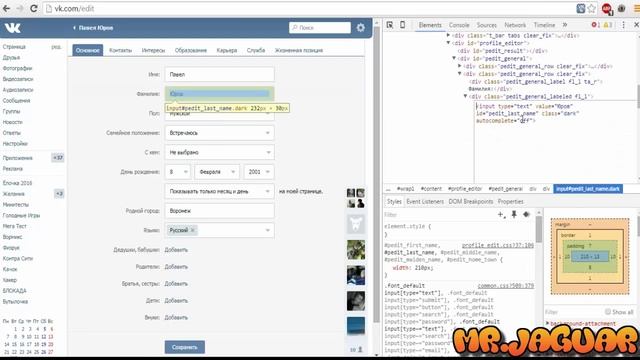
Task: Open the birth day dropdown
Action: tap(178, 172)
